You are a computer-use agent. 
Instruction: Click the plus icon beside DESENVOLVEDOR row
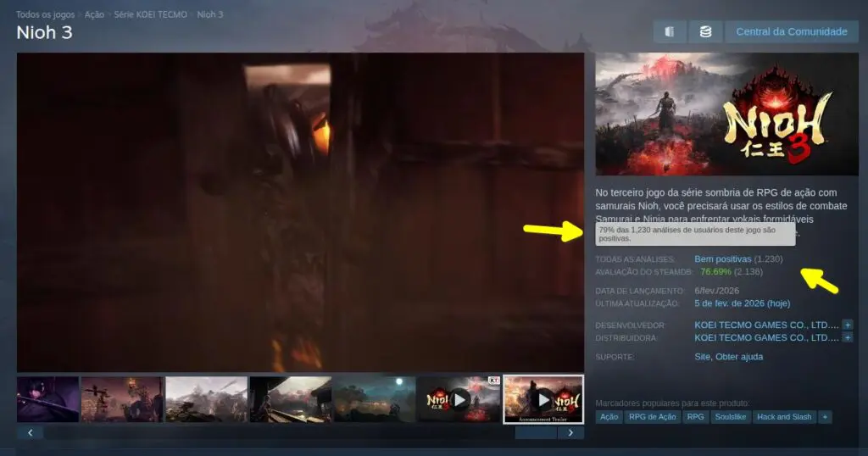pos(847,325)
